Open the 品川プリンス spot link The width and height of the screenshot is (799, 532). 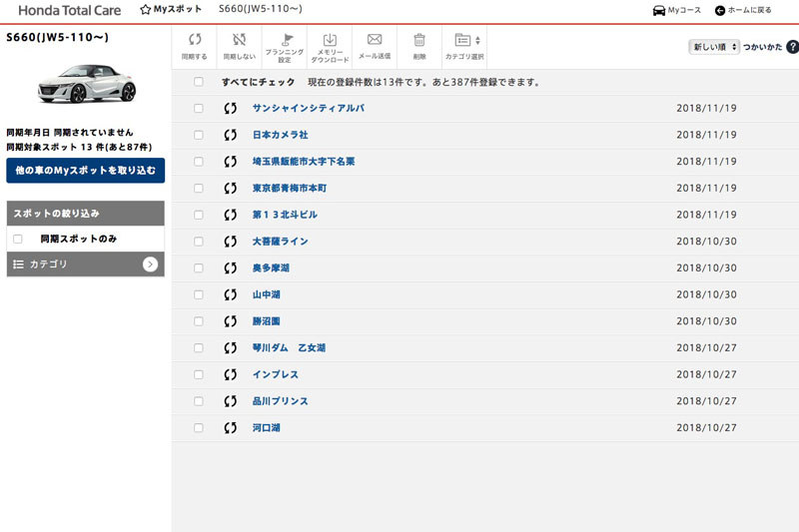281,401
